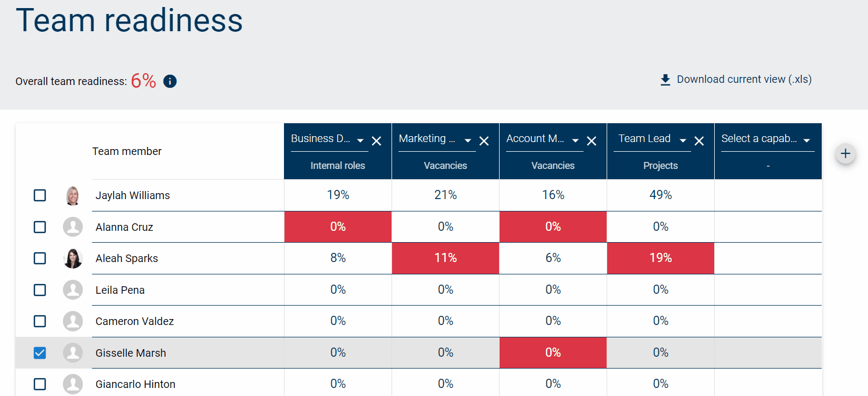Click the Download current view (.xls) link
868x396 pixels.
coord(744,80)
